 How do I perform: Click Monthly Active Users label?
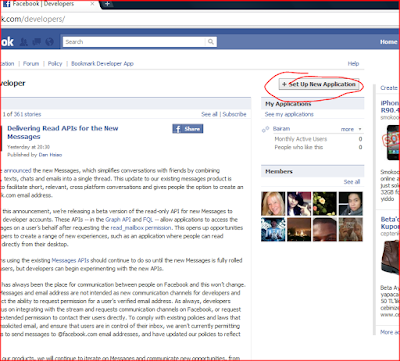coord(301,139)
